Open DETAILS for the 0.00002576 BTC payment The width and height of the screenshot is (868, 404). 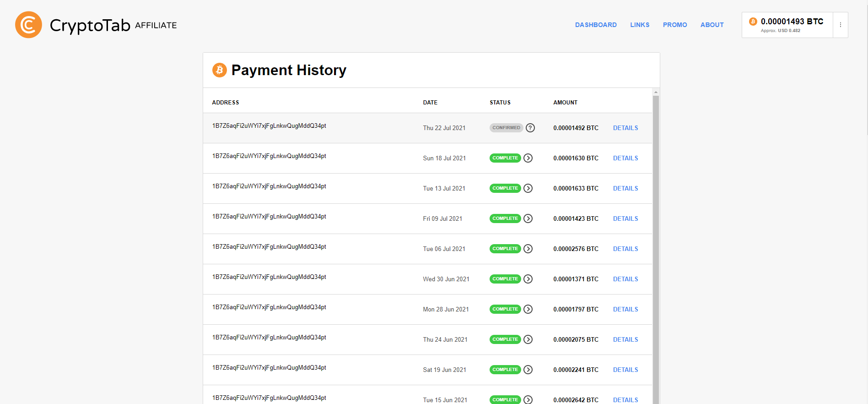coord(625,249)
